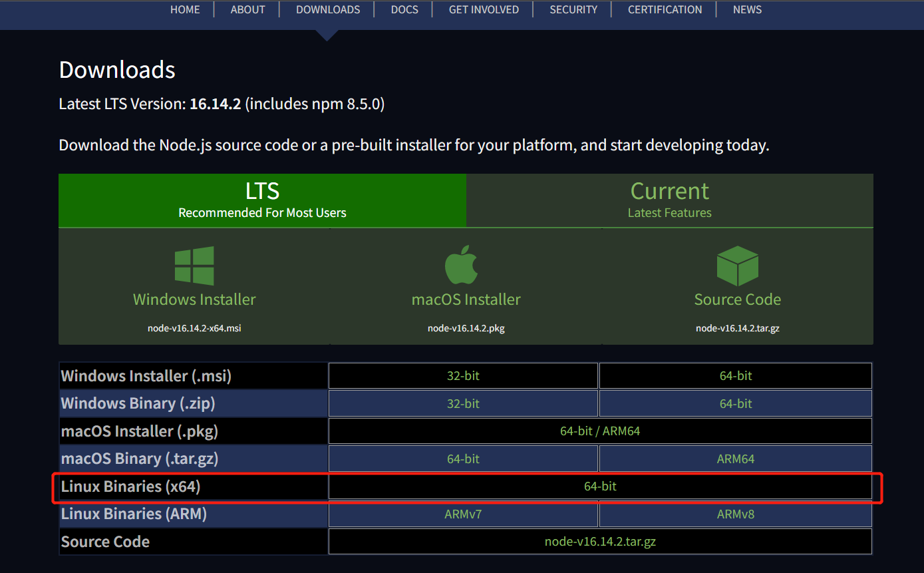Screen dimensions: 924x573
Task: Open the DOCS nav item
Action: click(x=404, y=9)
